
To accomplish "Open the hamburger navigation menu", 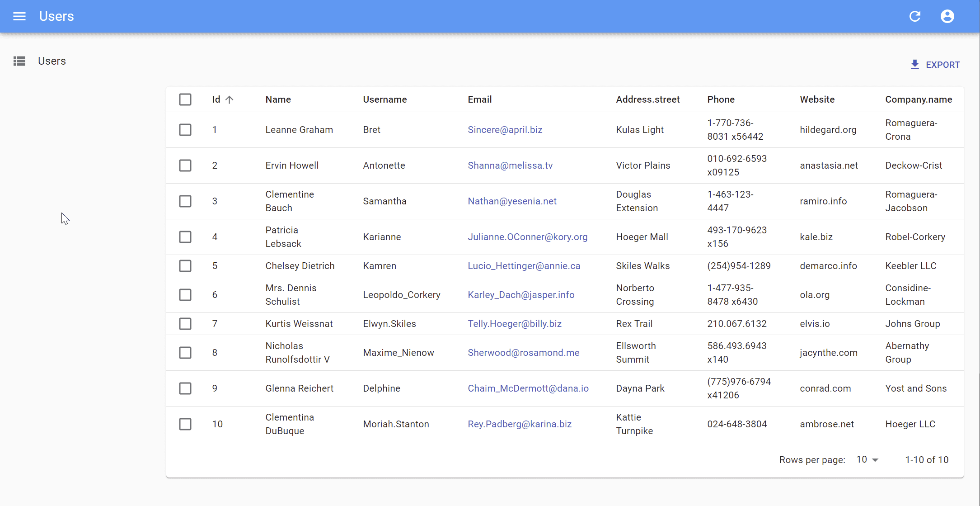I will 19,16.
